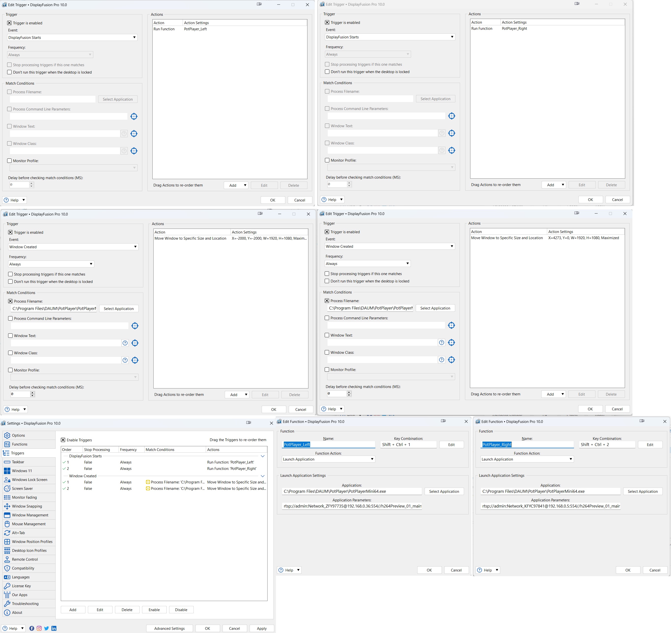Select Troubleshooting in the settings sidebar
Screen dimensions: 672x633
pos(25,604)
